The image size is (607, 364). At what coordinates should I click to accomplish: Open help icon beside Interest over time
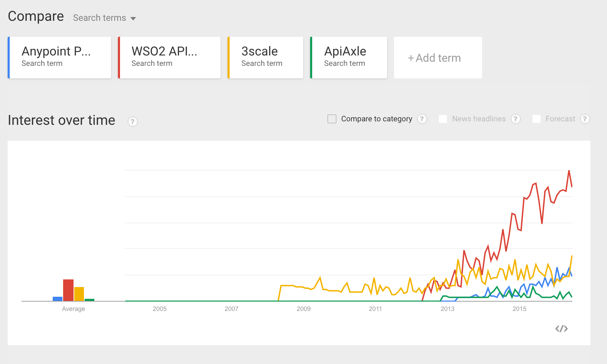(x=132, y=122)
